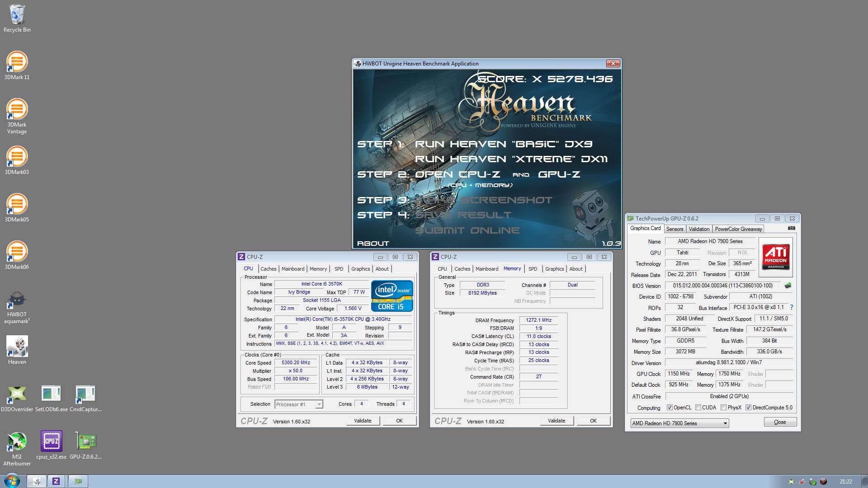Image resolution: width=868 pixels, height=488 pixels.
Task: Click the GPU-Z Close button
Action: [780, 422]
